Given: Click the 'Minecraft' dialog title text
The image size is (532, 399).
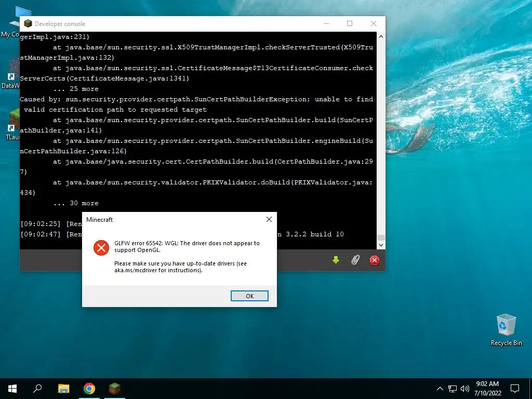Looking at the screenshot, I should coord(99,220).
